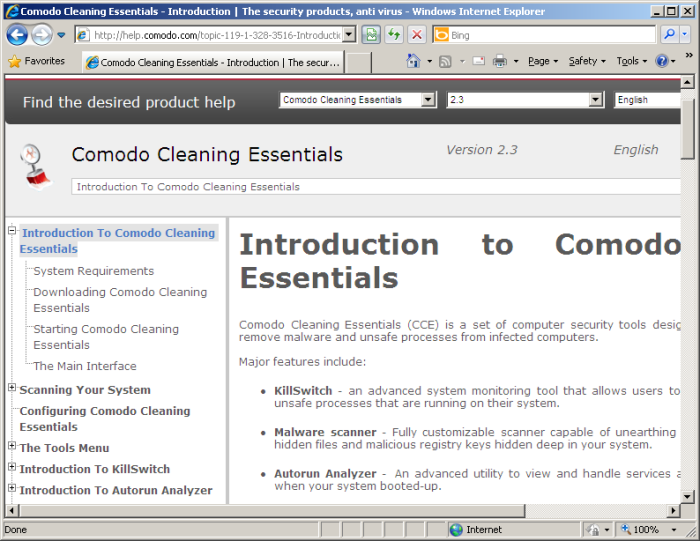
Task: Click the vertical scrollbar up arrow
Action: pos(687,82)
